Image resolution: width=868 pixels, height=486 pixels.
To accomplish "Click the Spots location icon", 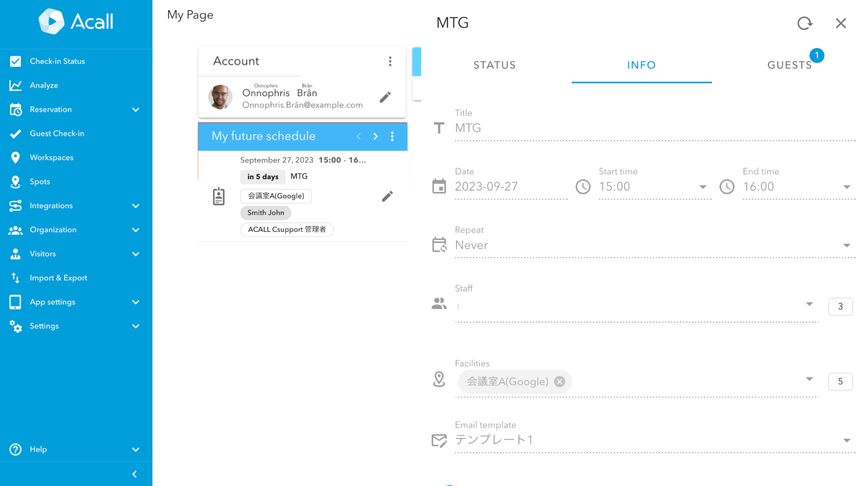I will pos(15,181).
